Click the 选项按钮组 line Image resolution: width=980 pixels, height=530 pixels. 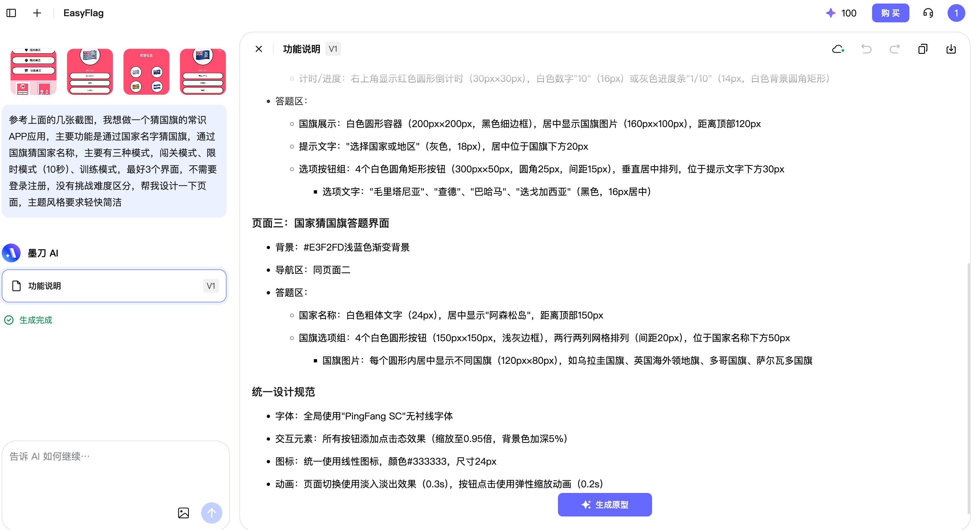tap(541, 169)
